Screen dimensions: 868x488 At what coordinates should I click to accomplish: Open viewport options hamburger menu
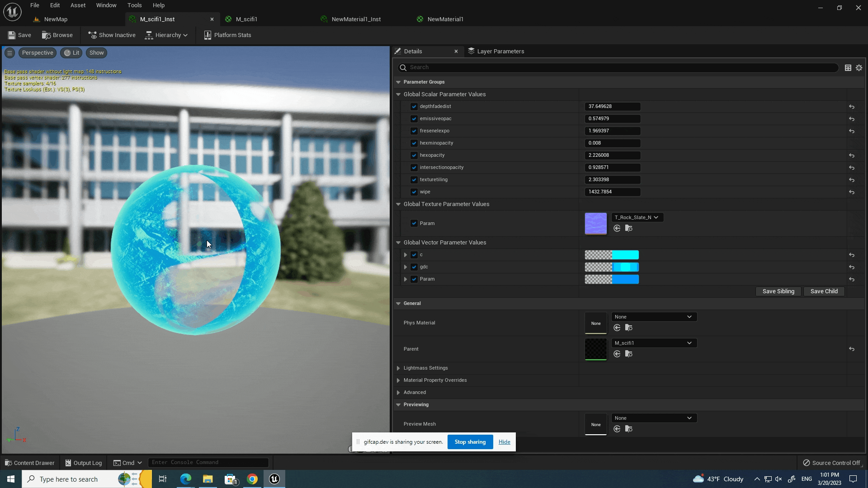(x=9, y=53)
